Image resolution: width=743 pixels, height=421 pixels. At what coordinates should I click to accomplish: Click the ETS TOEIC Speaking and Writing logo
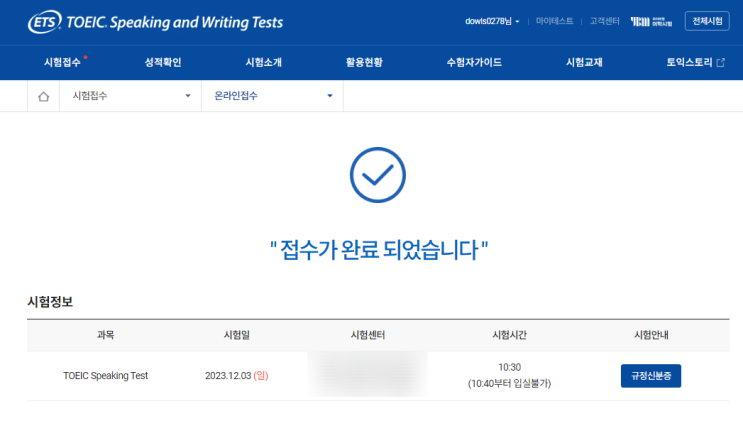(x=155, y=22)
